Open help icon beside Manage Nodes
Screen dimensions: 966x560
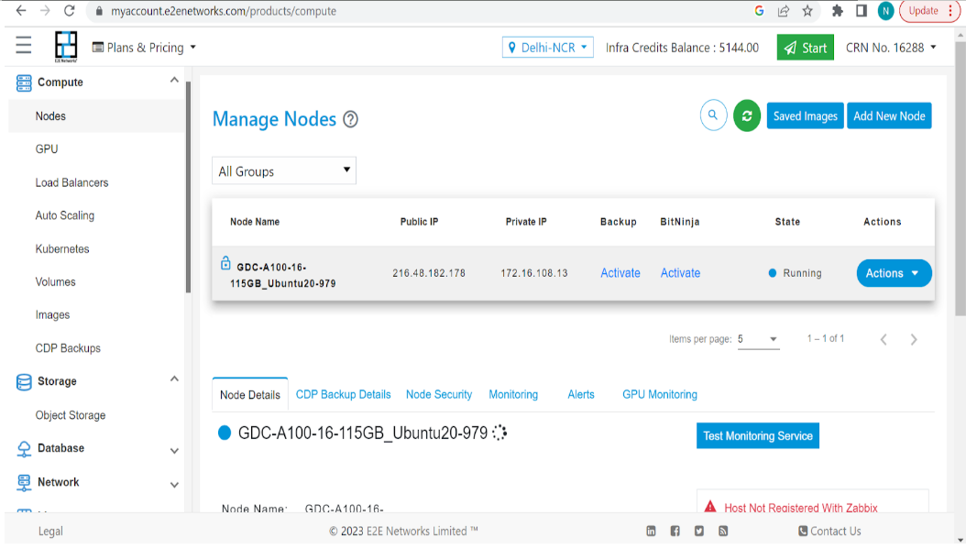pyautogui.click(x=350, y=119)
